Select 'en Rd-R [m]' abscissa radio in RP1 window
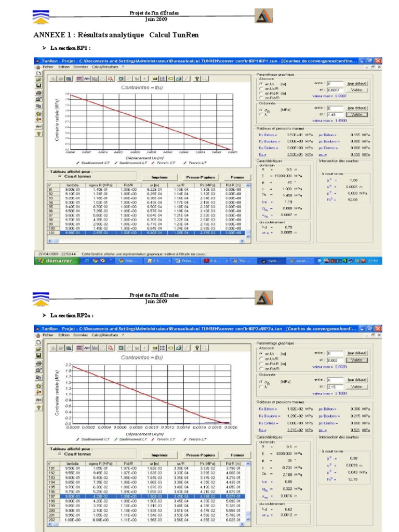 click(261, 93)
